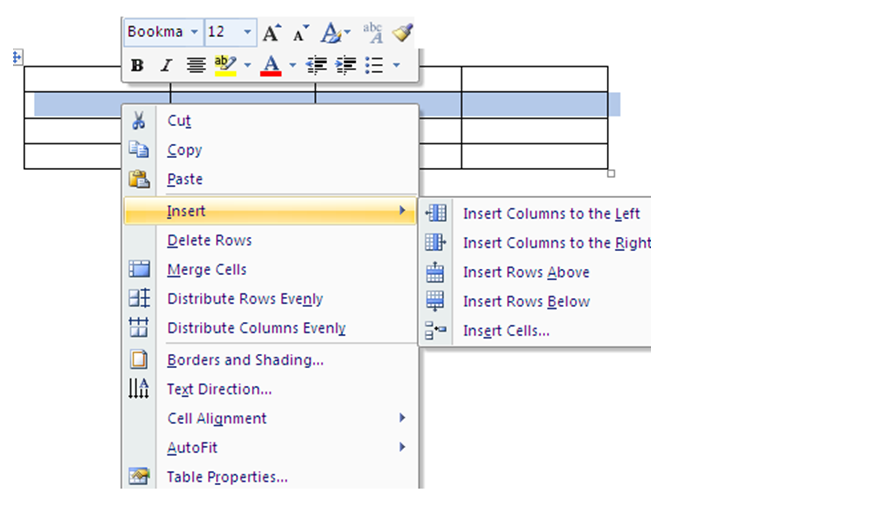Image resolution: width=873 pixels, height=507 pixels.
Task: Toggle italic formatting in mini toolbar
Action: point(166,66)
